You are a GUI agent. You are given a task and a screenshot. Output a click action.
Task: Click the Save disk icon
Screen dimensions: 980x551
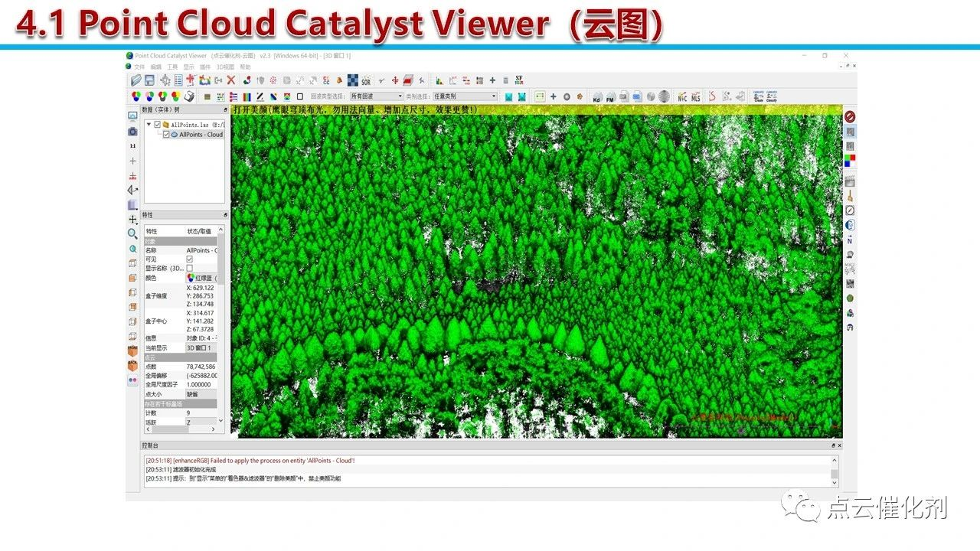(149, 80)
